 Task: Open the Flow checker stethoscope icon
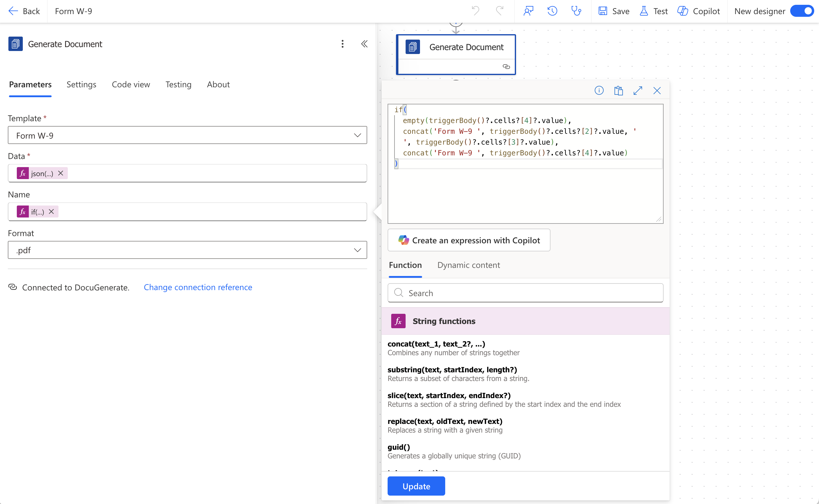click(x=576, y=11)
